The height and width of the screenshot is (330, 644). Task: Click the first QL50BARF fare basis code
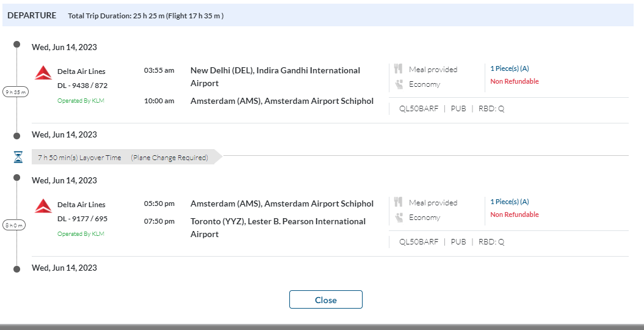coord(419,109)
